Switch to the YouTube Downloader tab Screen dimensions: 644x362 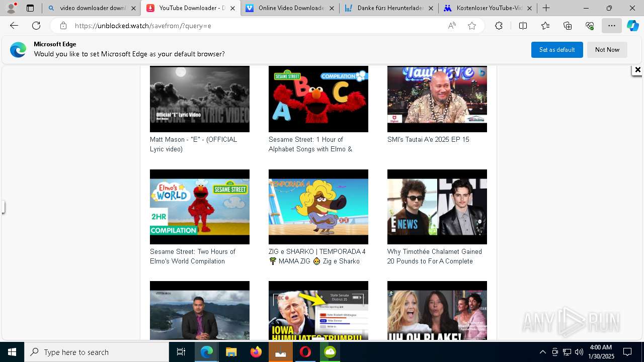pyautogui.click(x=186, y=8)
